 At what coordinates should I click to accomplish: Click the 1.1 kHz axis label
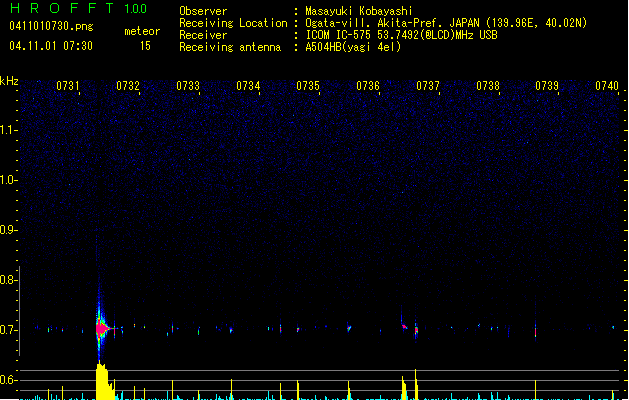[x=8, y=130]
